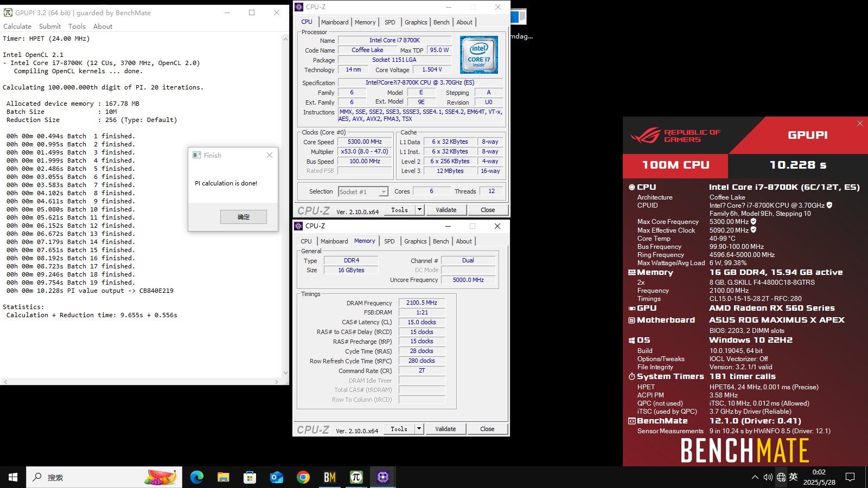
Task: Expand Tools dropdown arrow in upper CPU-Z
Action: click(419, 210)
